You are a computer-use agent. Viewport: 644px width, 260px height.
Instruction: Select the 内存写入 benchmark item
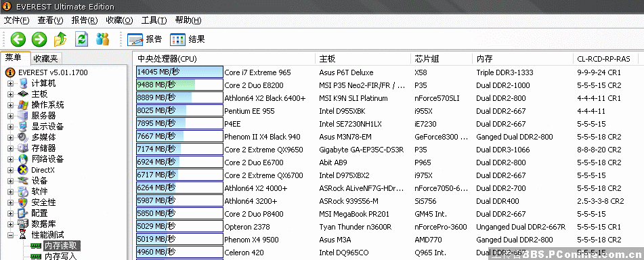pyautogui.click(x=60, y=257)
